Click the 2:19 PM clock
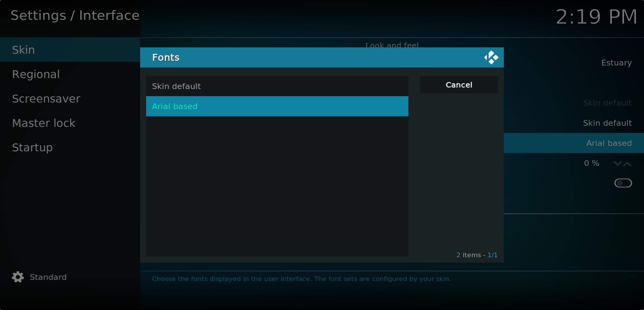Screen dimensions: 644x310 [596, 17]
